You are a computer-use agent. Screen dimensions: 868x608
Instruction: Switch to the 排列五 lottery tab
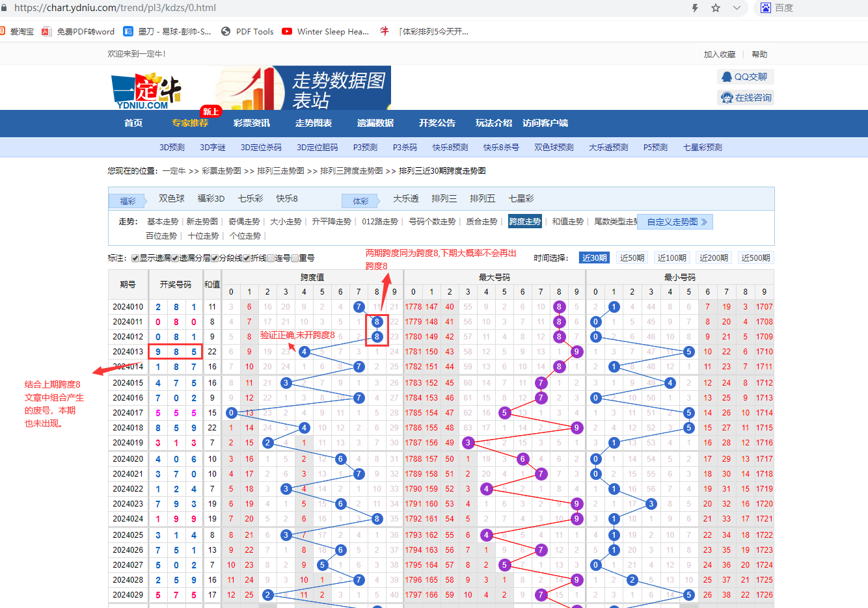(482, 198)
